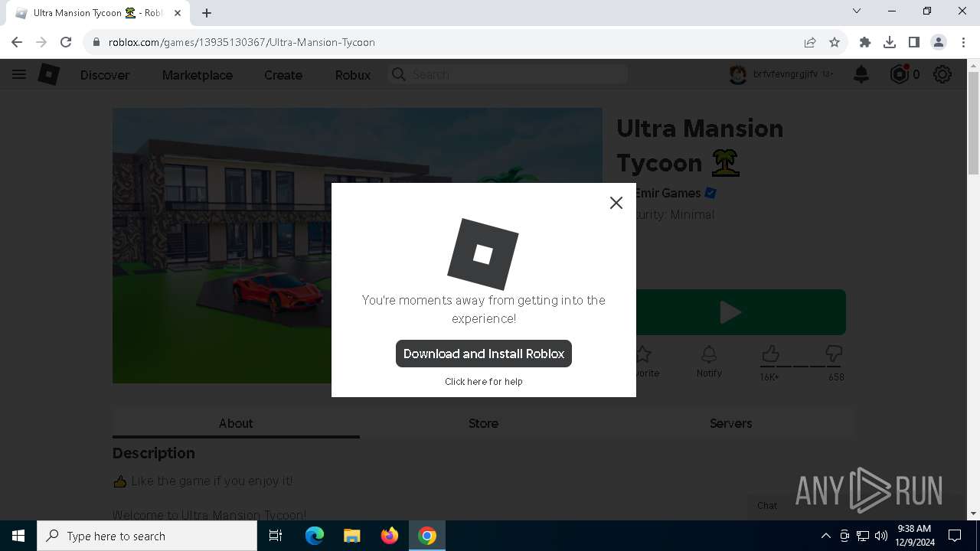Screen dimensions: 980x551
Task: Go to Roblox home via logo
Action: (x=49, y=74)
